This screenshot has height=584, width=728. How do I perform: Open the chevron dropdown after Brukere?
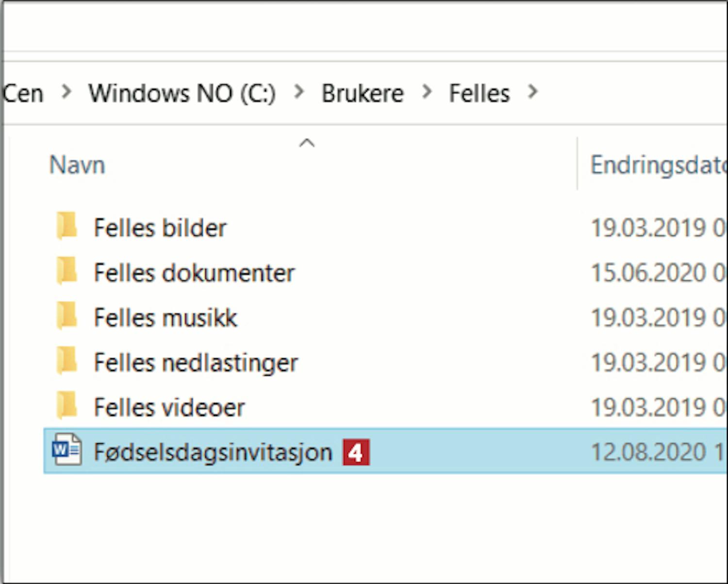click(427, 92)
